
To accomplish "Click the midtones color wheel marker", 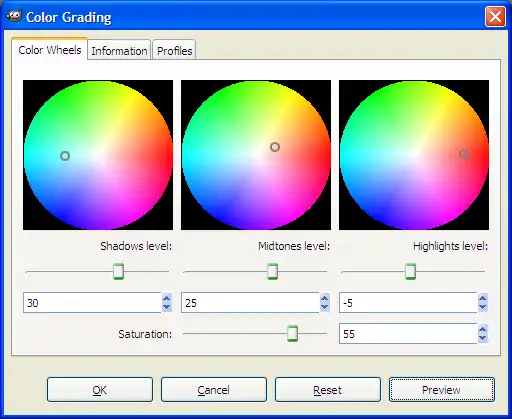I will 275,147.
